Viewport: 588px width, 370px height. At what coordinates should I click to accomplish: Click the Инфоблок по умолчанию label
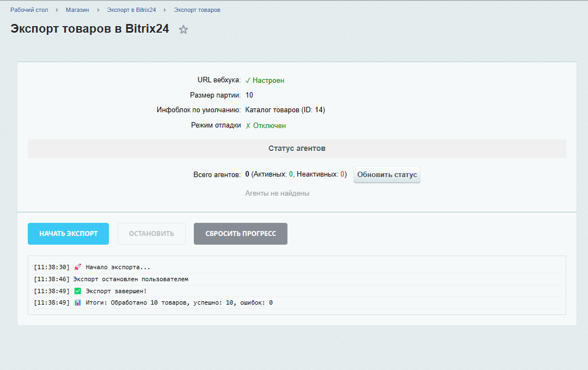pos(199,110)
